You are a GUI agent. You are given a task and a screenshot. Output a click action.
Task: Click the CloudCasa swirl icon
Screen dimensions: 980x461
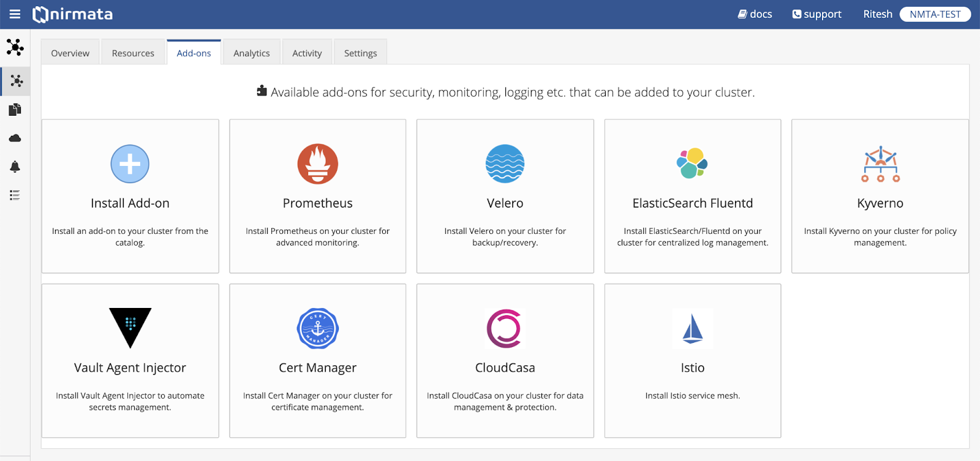pyautogui.click(x=505, y=329)
